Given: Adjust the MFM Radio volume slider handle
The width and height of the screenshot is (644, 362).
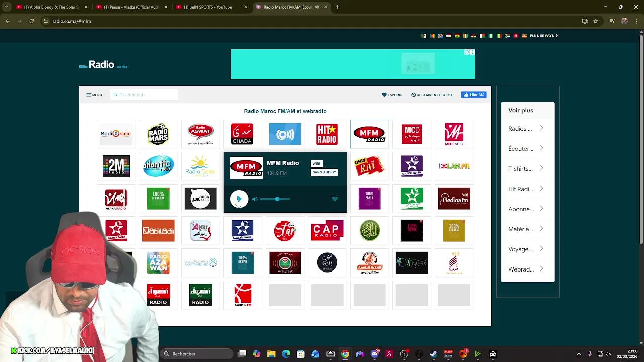Looking at the screenshot, I should coord(277,199).
